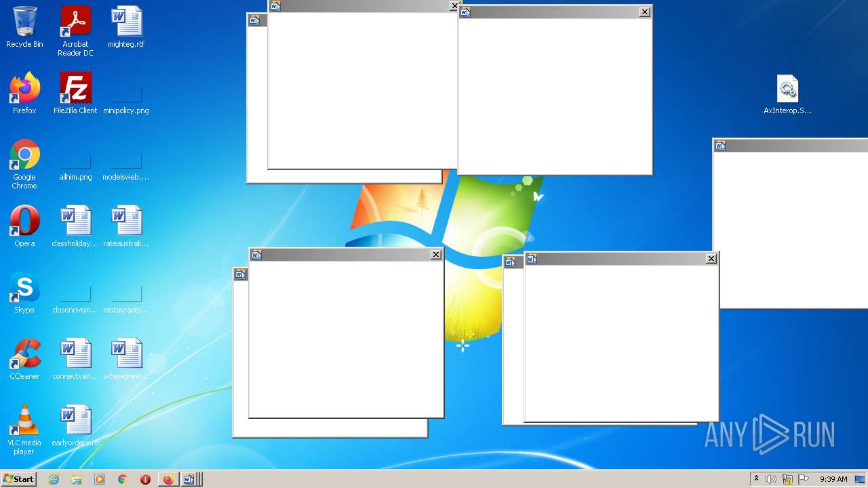Open the Start menu
Image resolution: width=868 pixels, height=488 pixels.
tap(18, 479)
